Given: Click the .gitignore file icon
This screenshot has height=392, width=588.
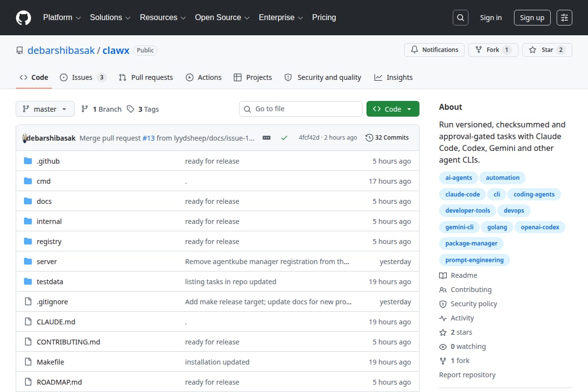Looking at the screenshot, I should 28,302.
